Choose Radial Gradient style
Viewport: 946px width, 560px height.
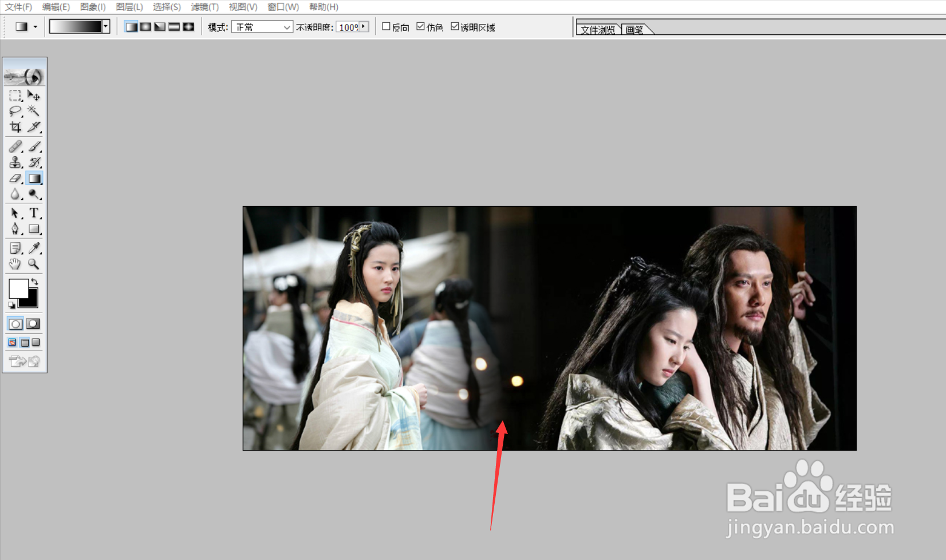[145, 27]
